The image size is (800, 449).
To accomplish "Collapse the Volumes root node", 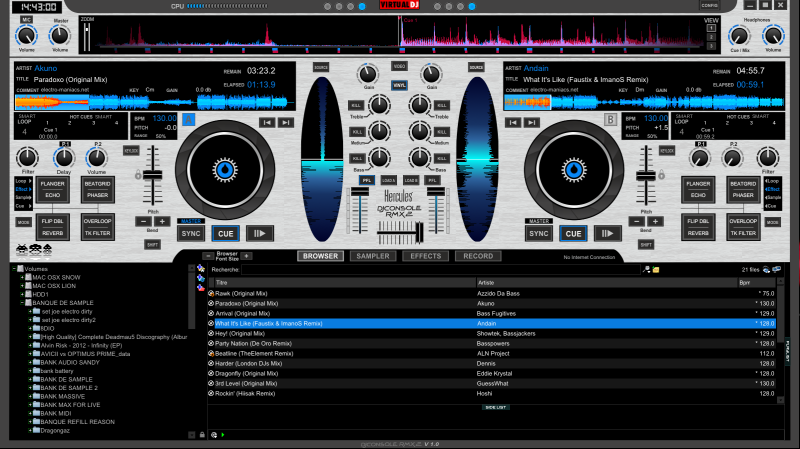I will click(14, 269).
